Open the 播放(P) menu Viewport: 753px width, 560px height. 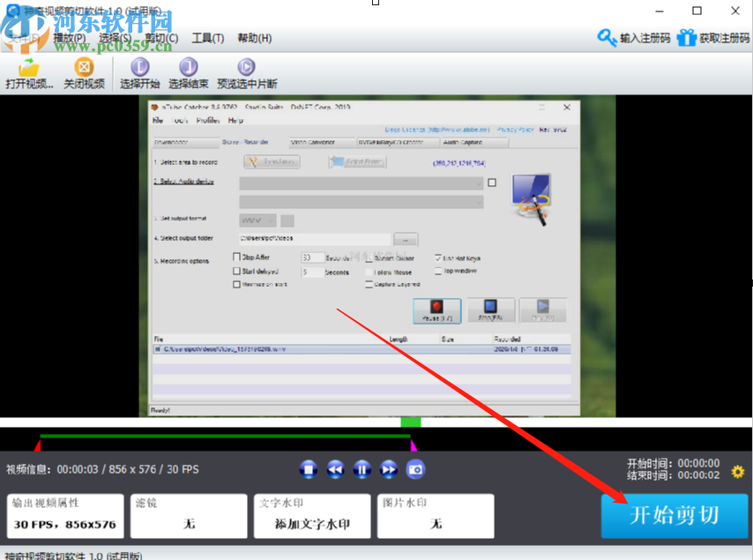click(x=70, y=38)
